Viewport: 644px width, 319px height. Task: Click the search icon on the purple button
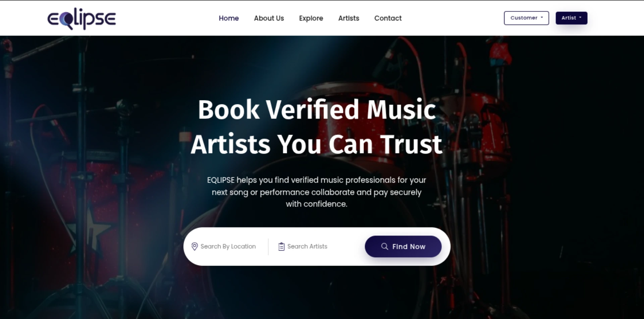384,246
